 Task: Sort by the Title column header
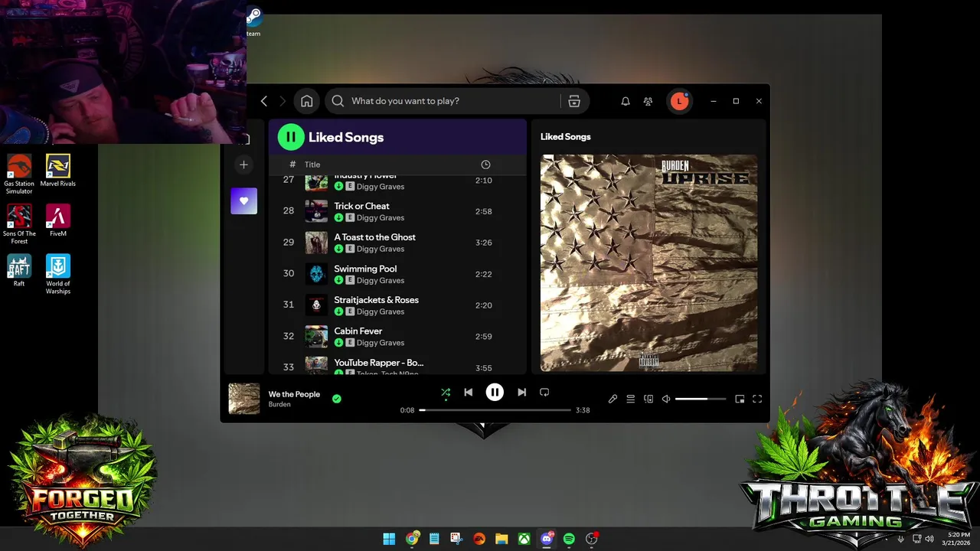point(312,165)
